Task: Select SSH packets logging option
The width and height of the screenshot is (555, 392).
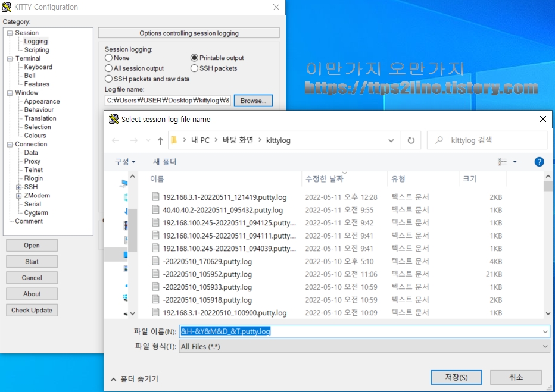Action: (x=194, y=68)
